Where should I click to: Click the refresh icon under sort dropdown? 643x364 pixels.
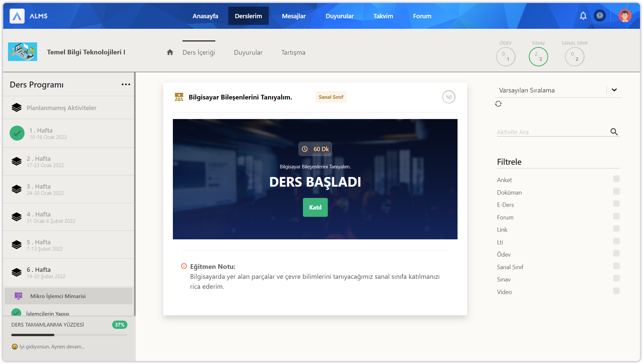(498, 104)
